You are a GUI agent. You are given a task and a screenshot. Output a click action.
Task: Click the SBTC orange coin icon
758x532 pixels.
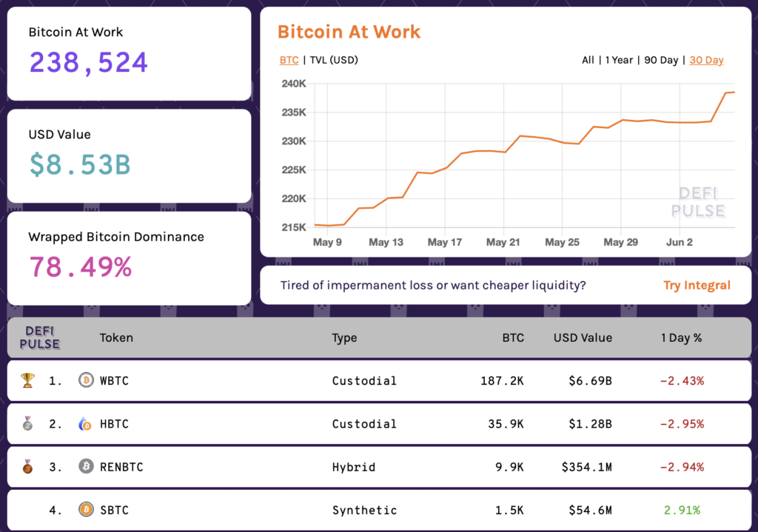[86, 510]
